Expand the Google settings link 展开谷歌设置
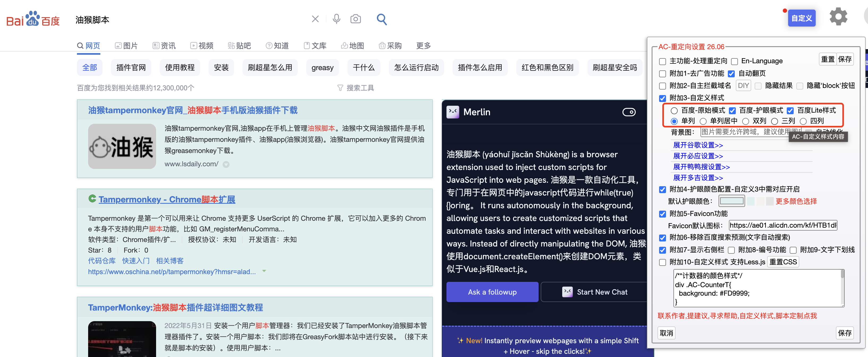The image size is (868, 357). coord(698,145)
